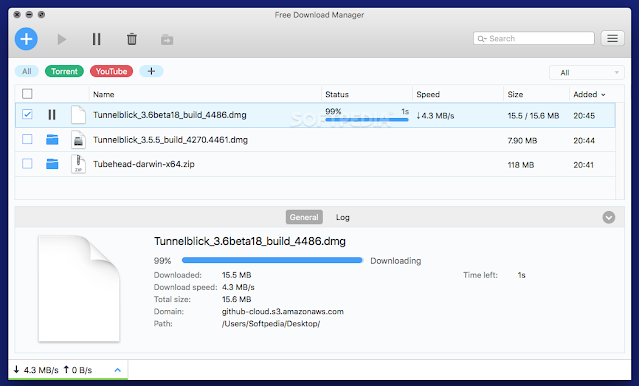Toggle the select all downloads checkbox

click(27, 94)
